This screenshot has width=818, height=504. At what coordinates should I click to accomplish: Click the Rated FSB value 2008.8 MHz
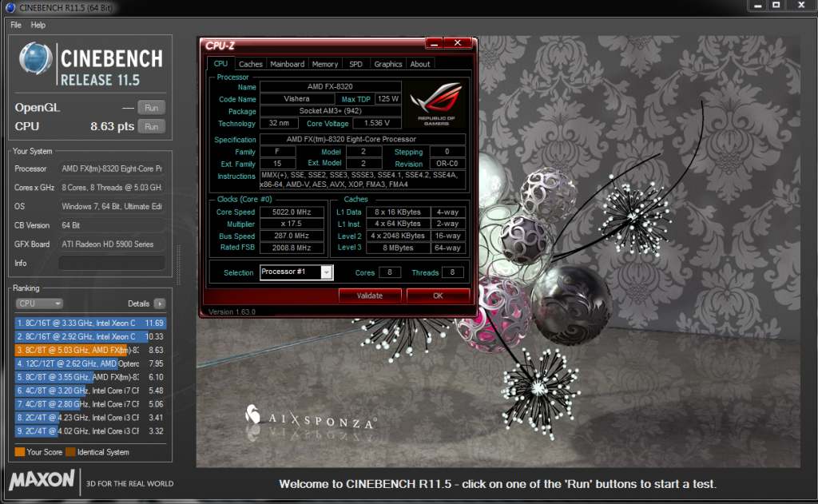point(292,248)
